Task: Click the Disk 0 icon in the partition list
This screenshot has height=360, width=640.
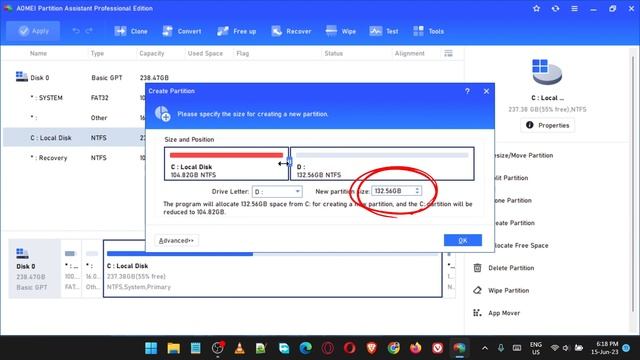Action: click(22, 76)
